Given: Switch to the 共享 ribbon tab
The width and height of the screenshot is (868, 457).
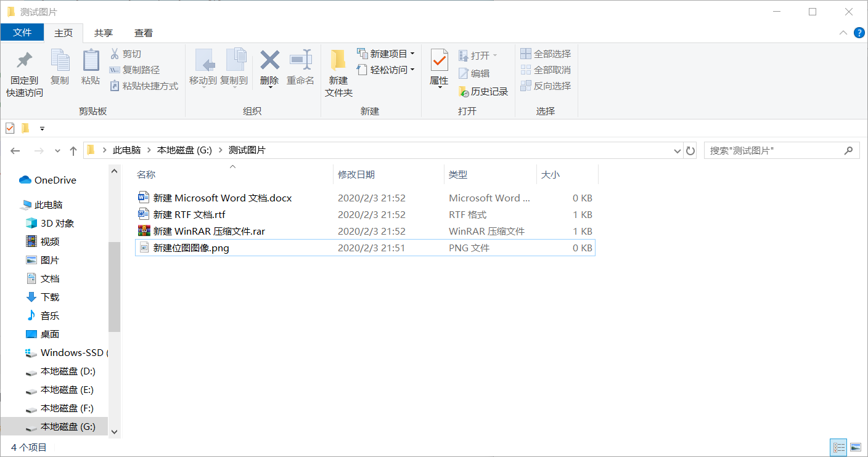Looking at the screenshot, I should (104, 33).
